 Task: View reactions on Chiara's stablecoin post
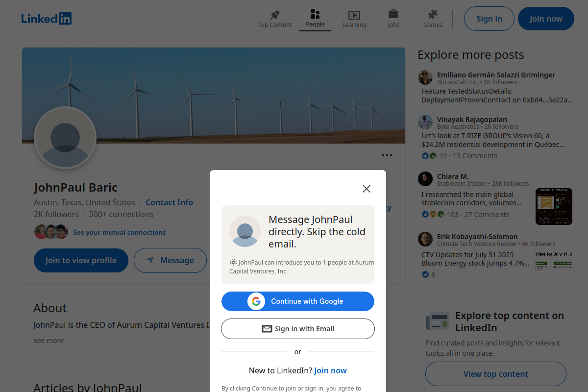pyautogui.click(x=440, y=215)
